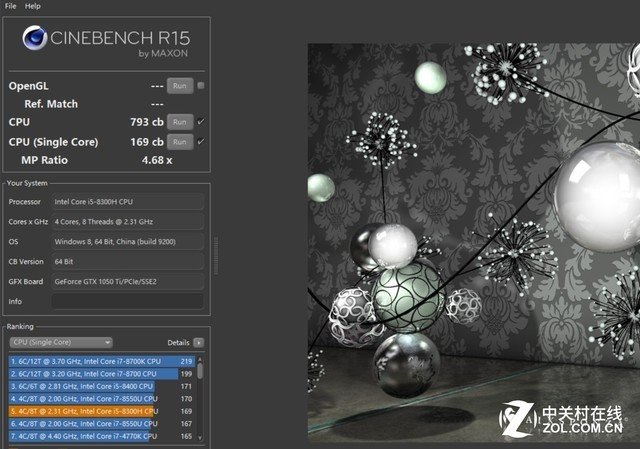Run the CPU benchmark test
The width and height of the screenshot is (640, 449).
pos(179,122)
